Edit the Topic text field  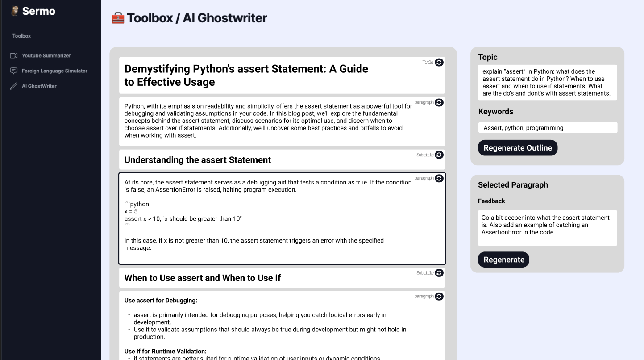pos(548,83)
